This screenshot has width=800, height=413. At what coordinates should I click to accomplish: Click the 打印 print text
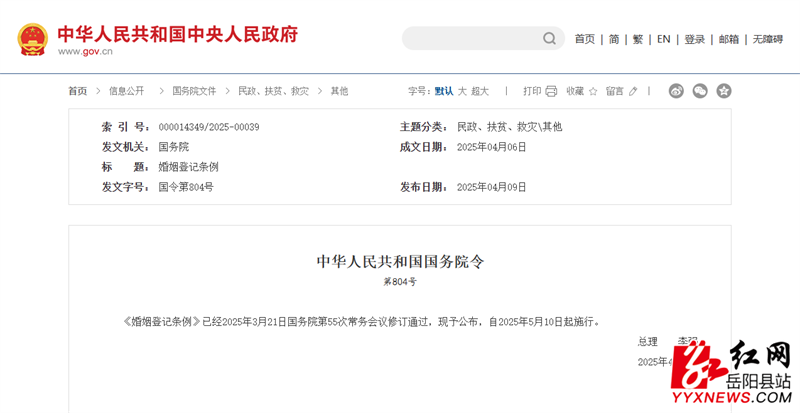[x=532, y=91]
